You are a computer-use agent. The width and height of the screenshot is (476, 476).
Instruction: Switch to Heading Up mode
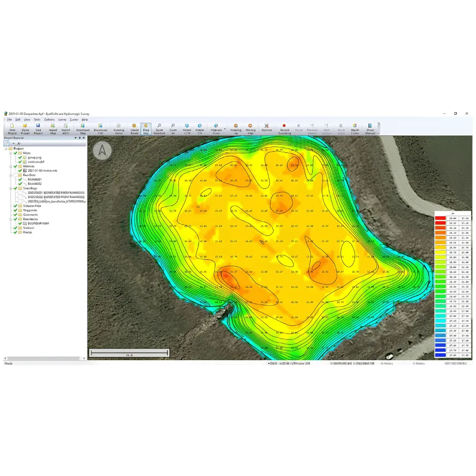click(x=236, y=129)
